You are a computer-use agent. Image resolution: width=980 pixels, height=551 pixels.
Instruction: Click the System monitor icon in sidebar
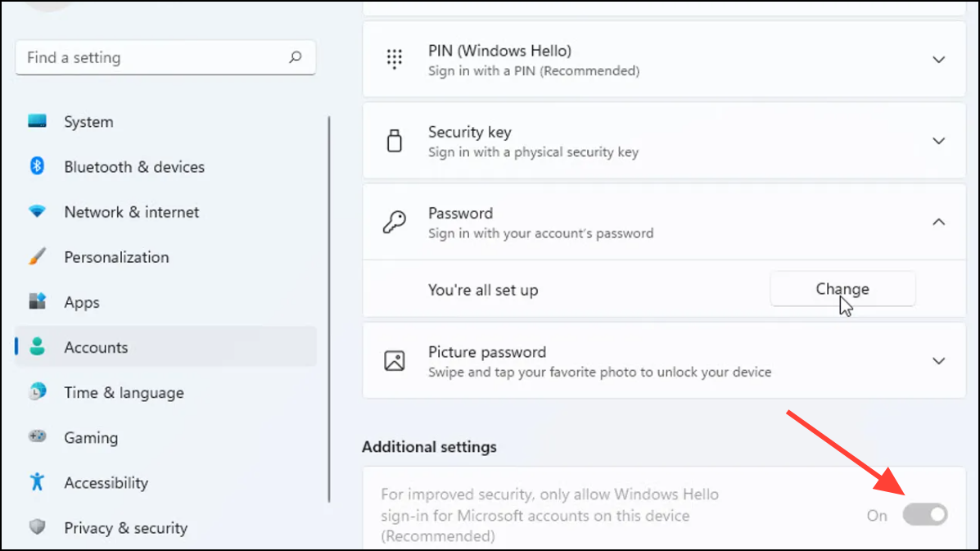(x=38, y=121)
